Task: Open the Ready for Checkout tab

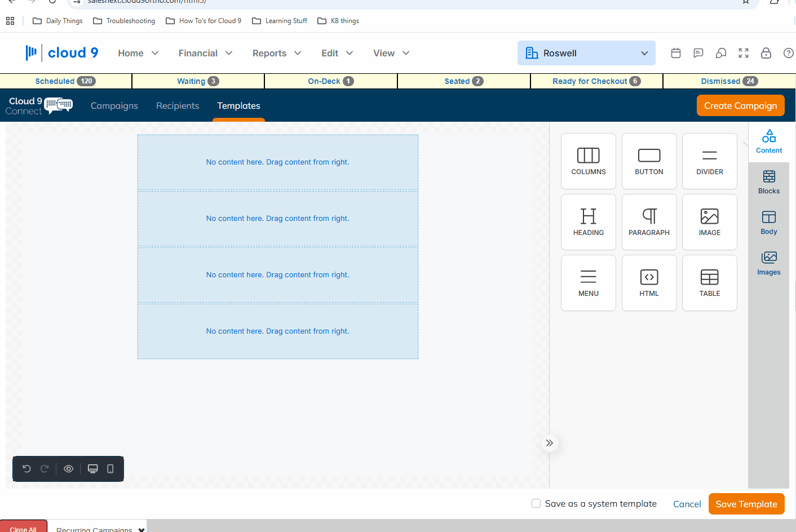Action: (x=596, y=81)
